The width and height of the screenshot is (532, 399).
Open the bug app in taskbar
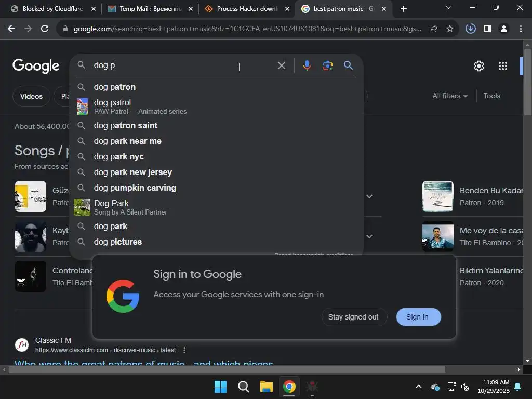[312, 387]
